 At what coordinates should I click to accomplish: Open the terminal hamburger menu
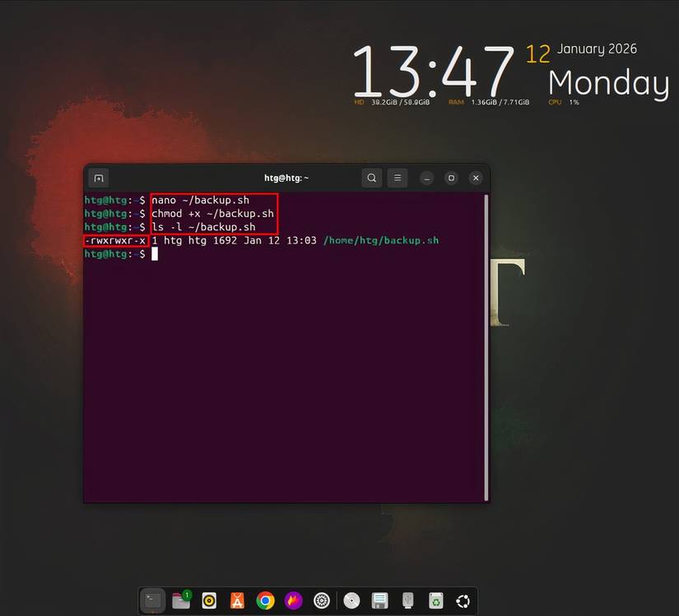pyautogui.click(x=398, y=178)
